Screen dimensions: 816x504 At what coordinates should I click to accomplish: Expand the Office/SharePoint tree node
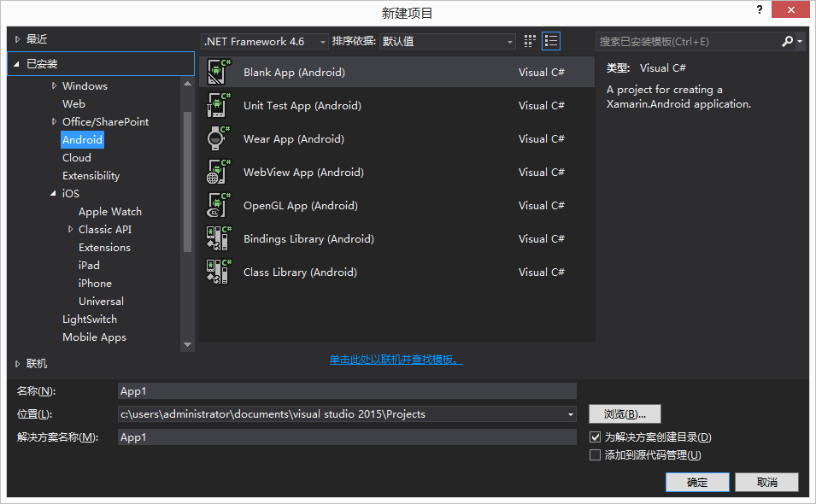54,121
